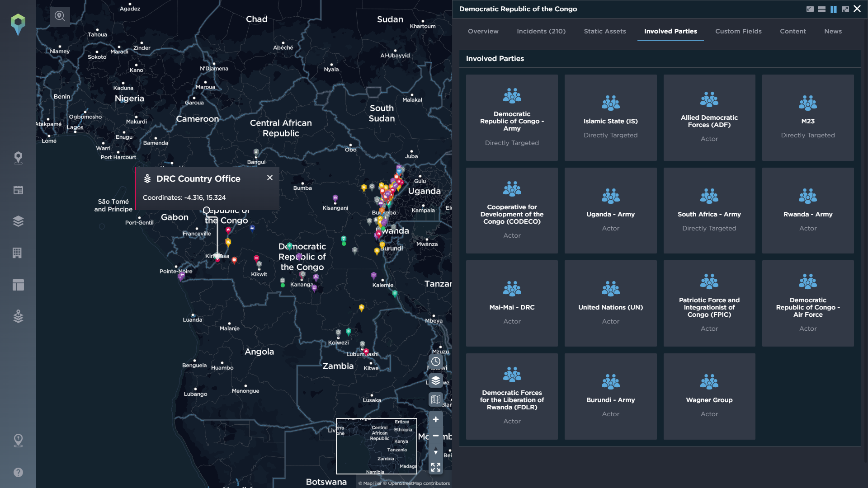Open the Custom Fields tab

(738, 31)
